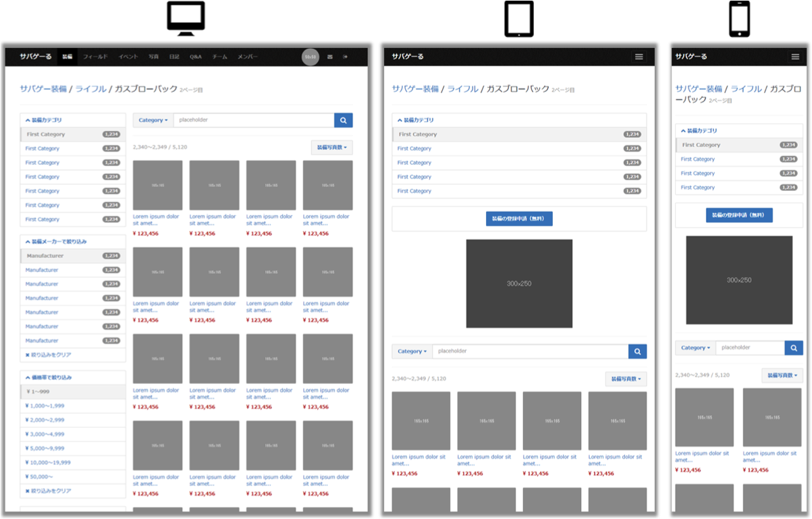
Task: Click the 300×250 ad banner in phone view
Action: pos(739,280)
